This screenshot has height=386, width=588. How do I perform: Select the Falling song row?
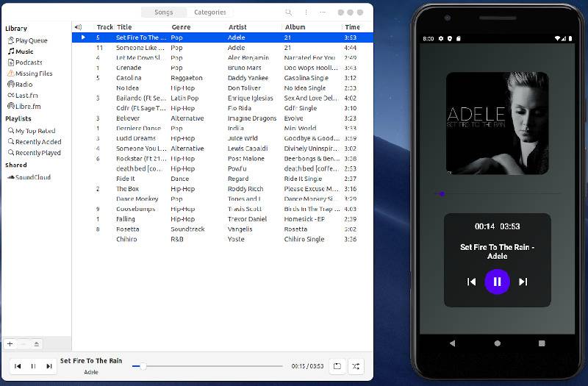coord(223,219)
